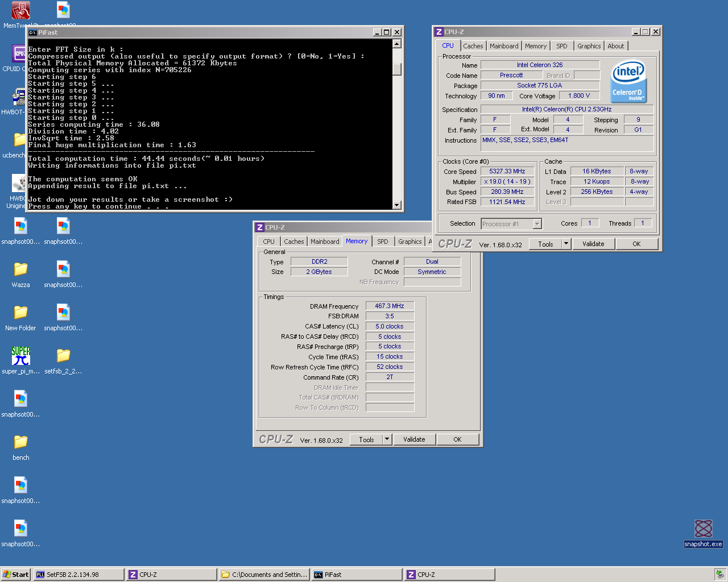Screen dimensions: 728x582
Task: Click the Core Speed value 5327.33 MHz
Action: [507, 171]
